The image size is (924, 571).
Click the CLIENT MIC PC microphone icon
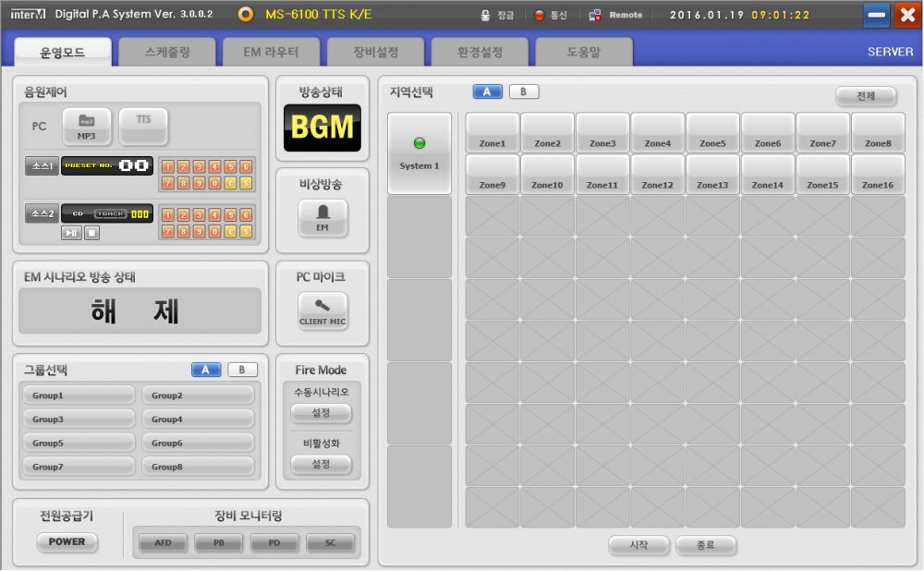tap(322, 310)
